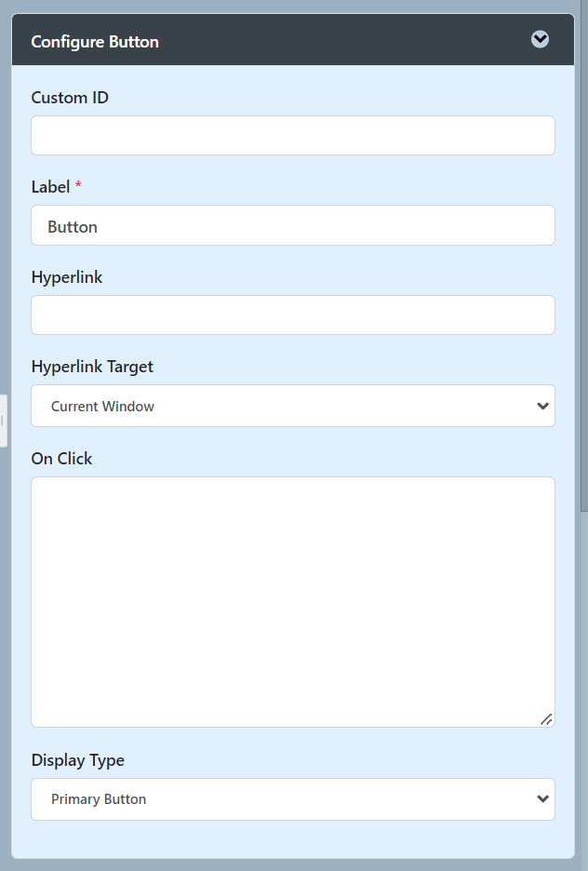This screenshot has height=871, width=588.
Task: Collapse the Configure Button panel chevron
Action: coord(540,39)
